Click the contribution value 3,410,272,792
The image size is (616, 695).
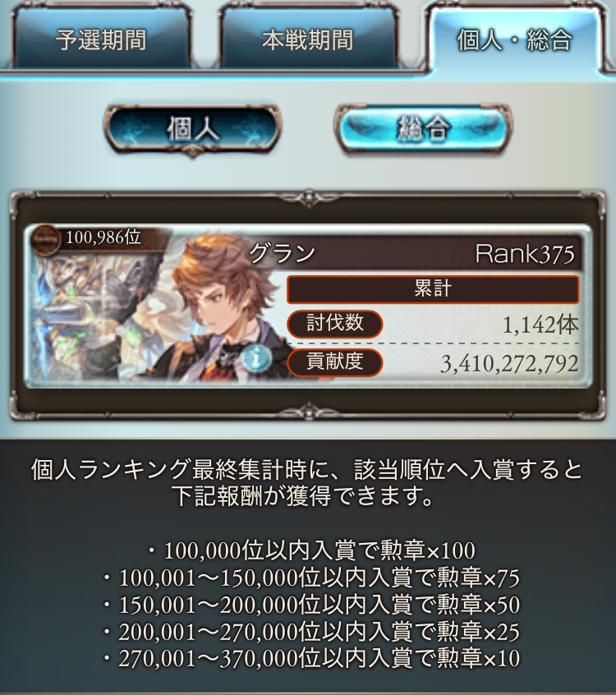(509, 364)
